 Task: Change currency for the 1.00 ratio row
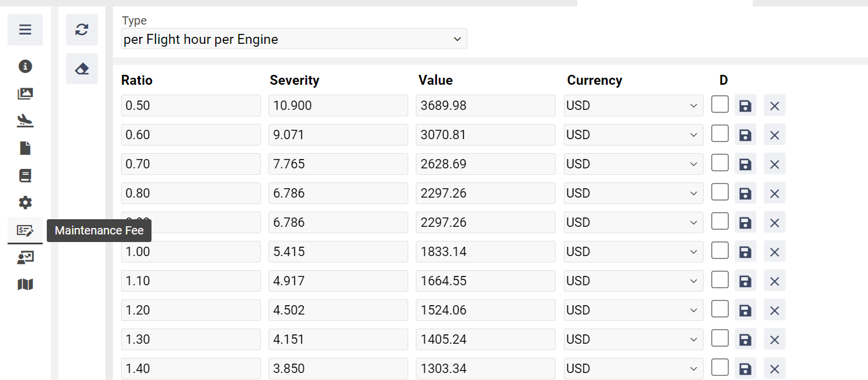pyautogui.click(x=633, y=252)
